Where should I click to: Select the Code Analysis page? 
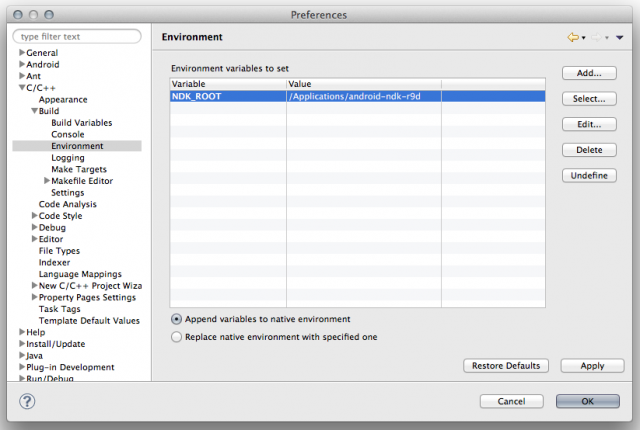coord(67,204)
